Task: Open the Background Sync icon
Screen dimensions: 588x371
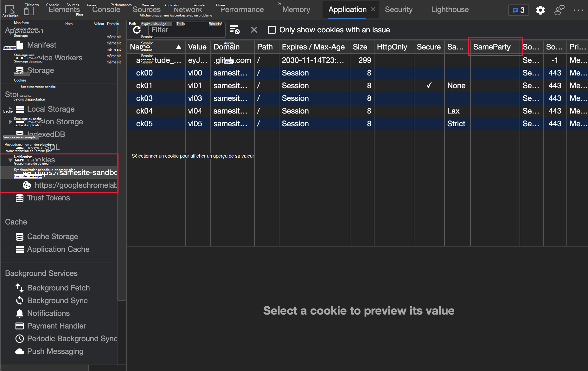Action: tap(20, 301)
